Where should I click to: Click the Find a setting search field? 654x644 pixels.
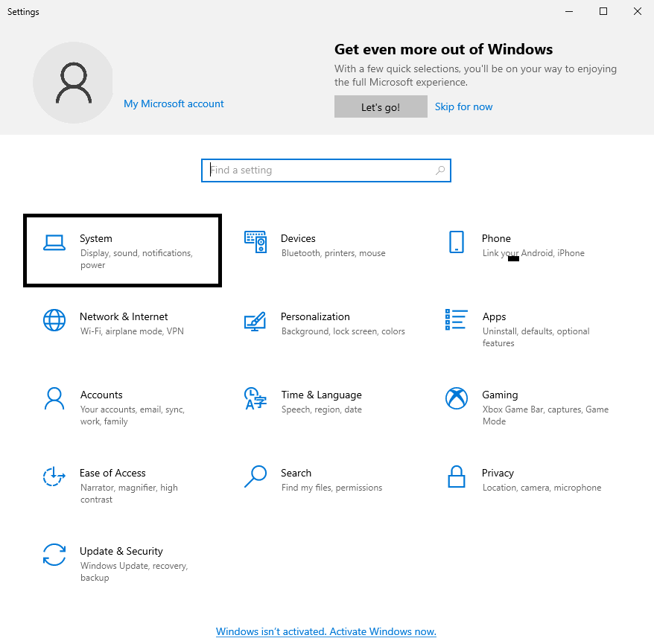pos(326,170)
